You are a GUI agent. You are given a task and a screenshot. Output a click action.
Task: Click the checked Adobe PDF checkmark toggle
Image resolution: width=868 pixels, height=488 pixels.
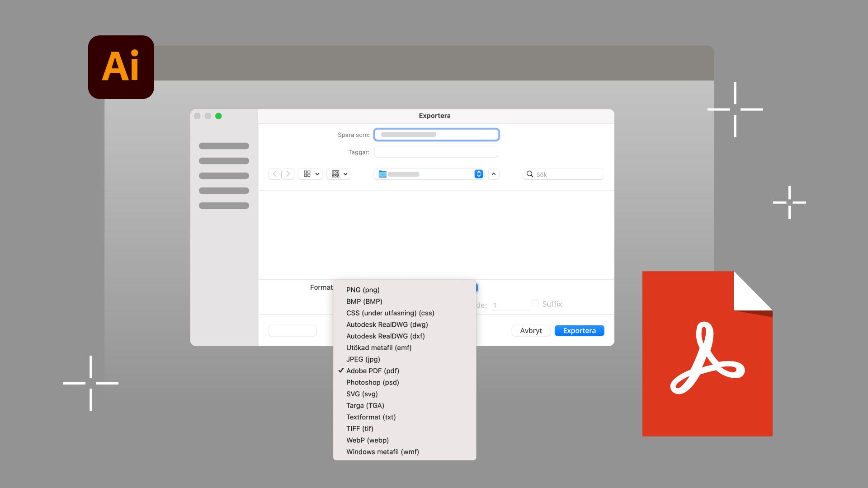(x=340, y=370)
